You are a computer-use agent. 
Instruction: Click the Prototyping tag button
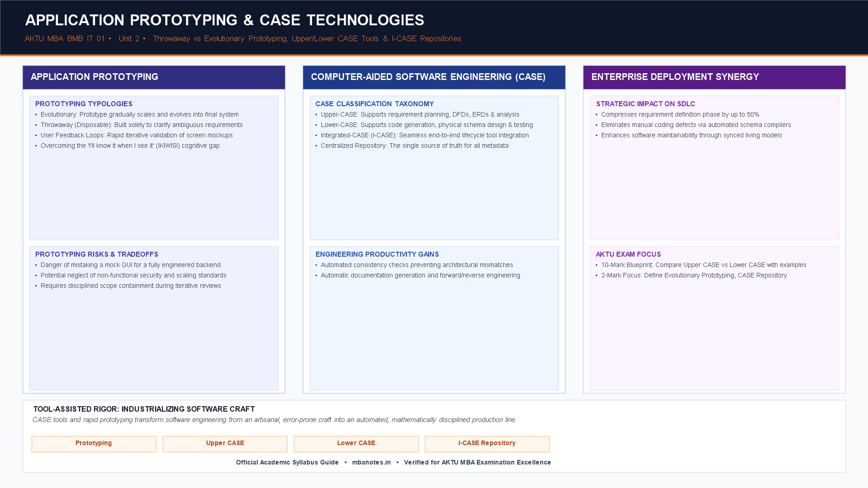(94, 444)
